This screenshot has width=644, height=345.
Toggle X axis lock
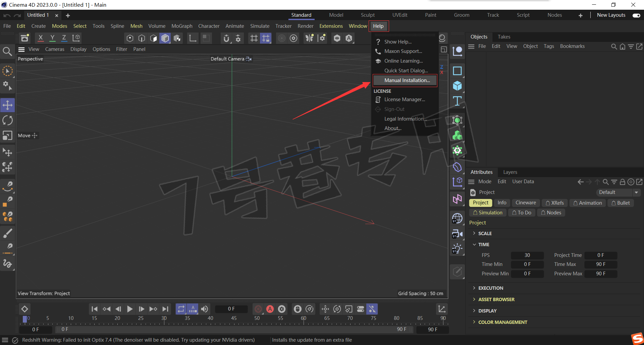(x=41, y=38)
